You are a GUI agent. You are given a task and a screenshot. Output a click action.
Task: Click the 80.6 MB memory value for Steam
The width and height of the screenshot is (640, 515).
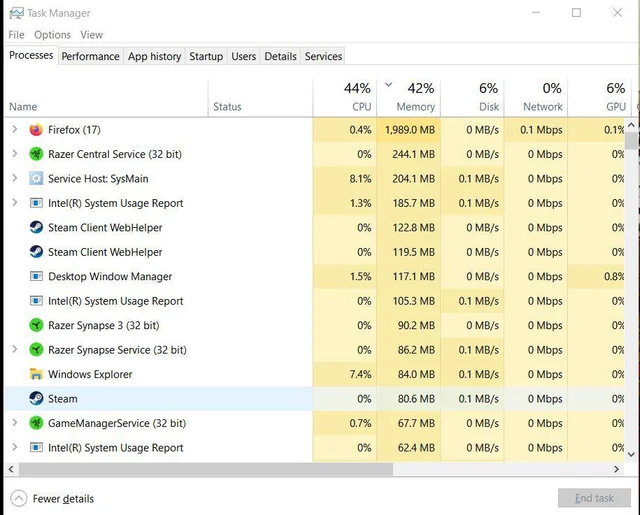coord(416,399)
